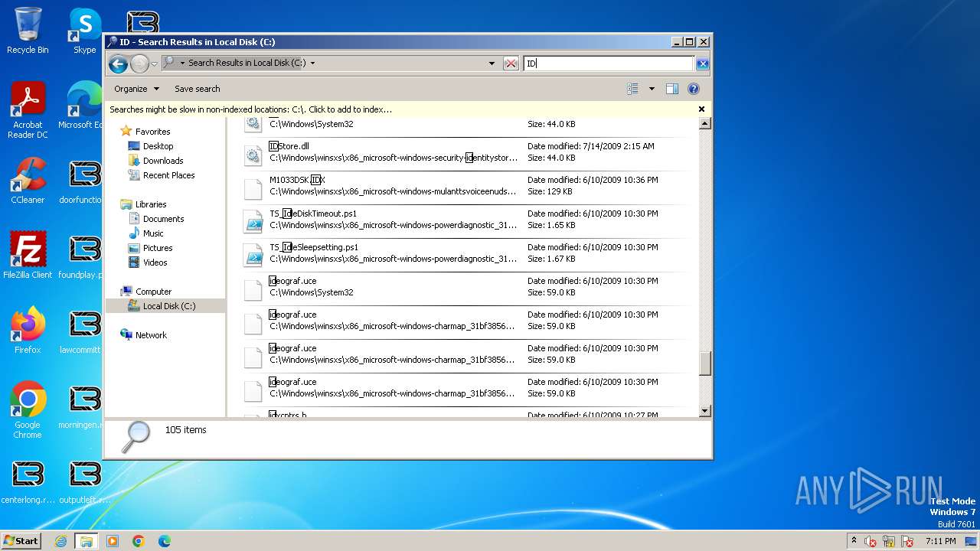This screenshot has height=551, width=980.
Task: Expand breadcrumb arrow after Search Results
Action: tap(312, 64)
